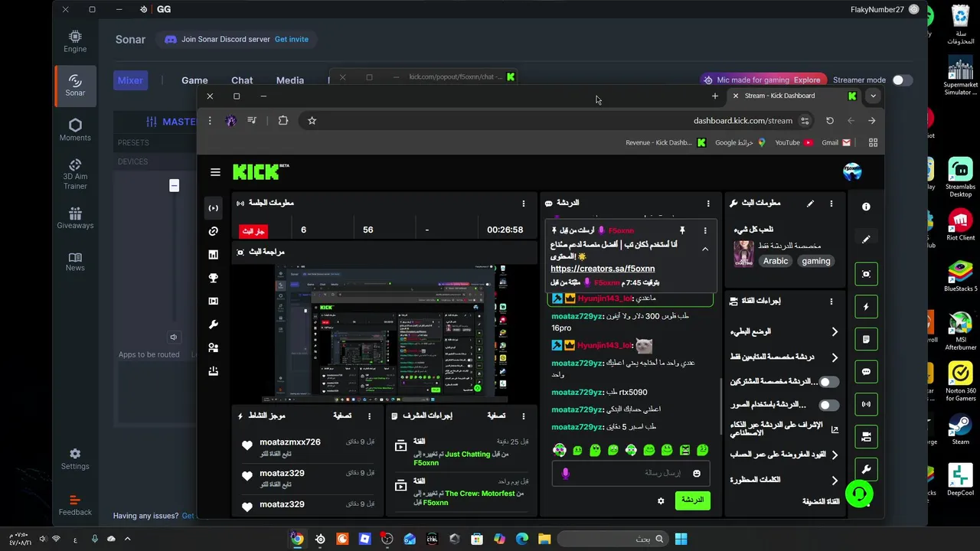The image size is (980, 551).
Task: Switch to the Game tab in Sonar
Action: [194, 80]
